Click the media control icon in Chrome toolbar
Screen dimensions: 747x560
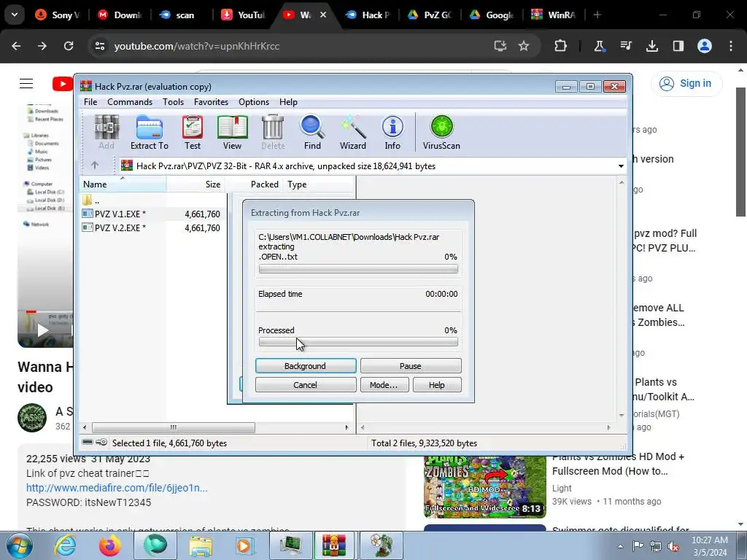(625, 46)
